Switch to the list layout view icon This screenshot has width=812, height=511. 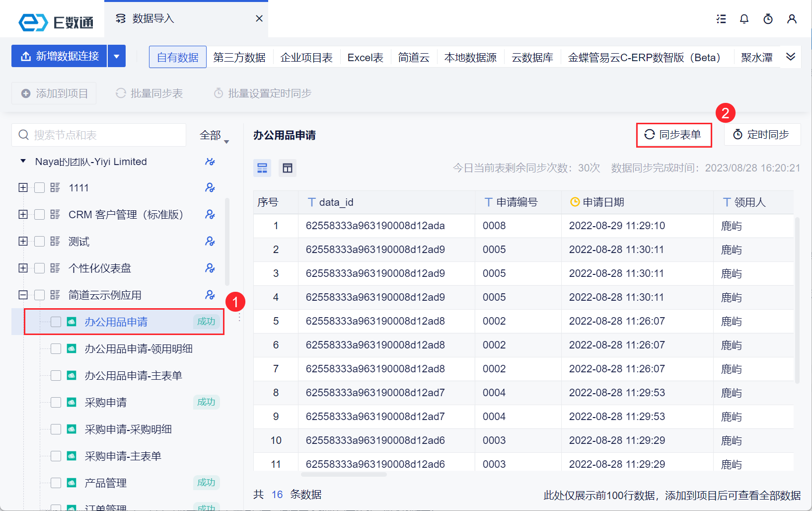point(262,168)
